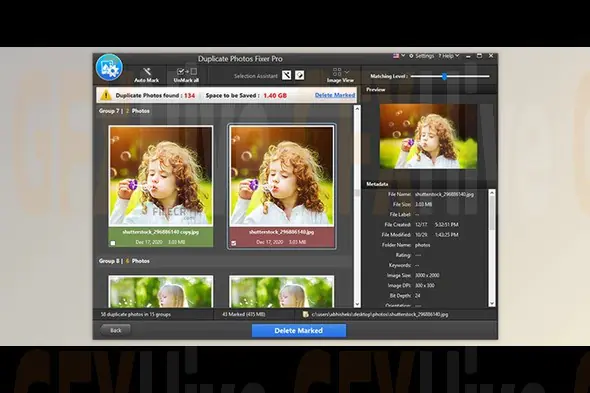Select the shutterstock_296886140.jpg thumbnail
This screenshot has height=393, width=590.
coord(281,176)
